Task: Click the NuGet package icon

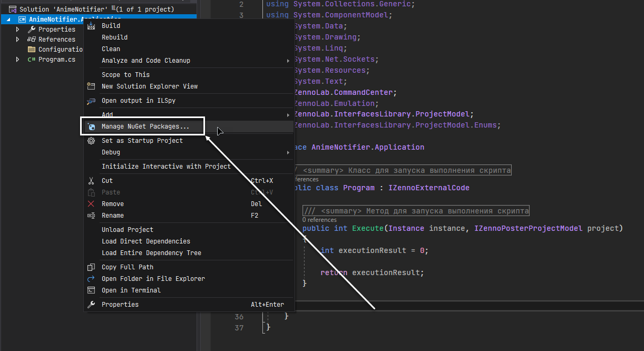Action: [91, 126]
